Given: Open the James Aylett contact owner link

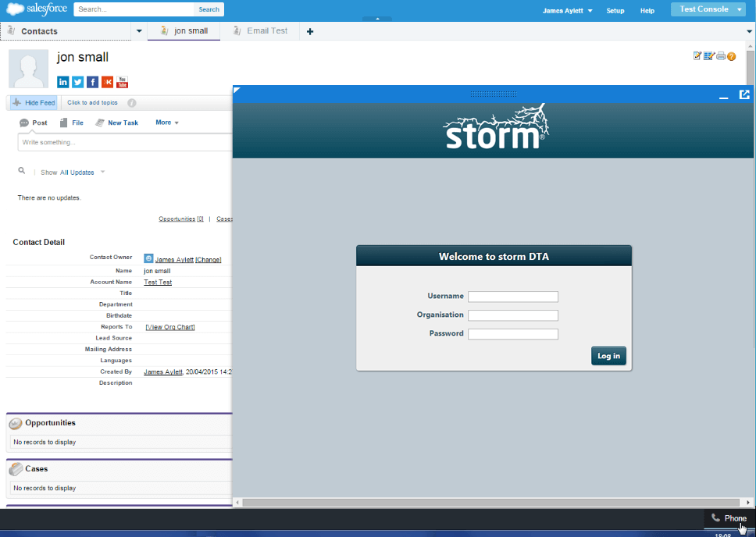Looking at the screenshot, I should pyautogui.click(x=174, y=260).
